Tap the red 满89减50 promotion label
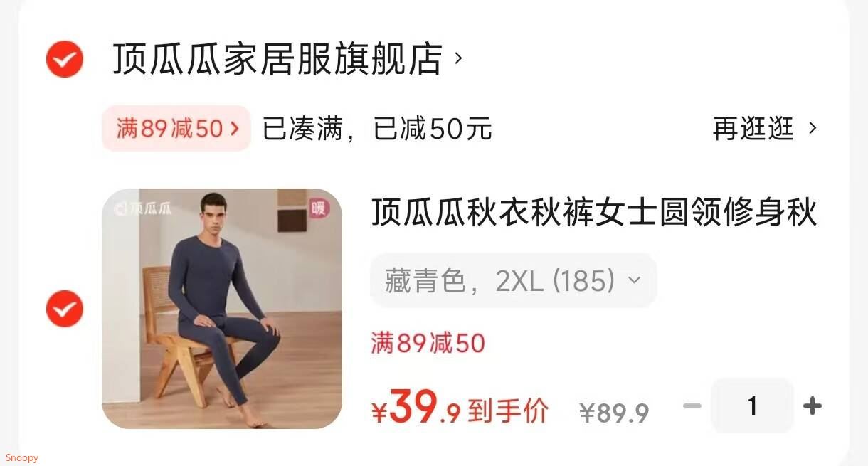This screenshot has height=466, width=868. [x=428, y=344]
